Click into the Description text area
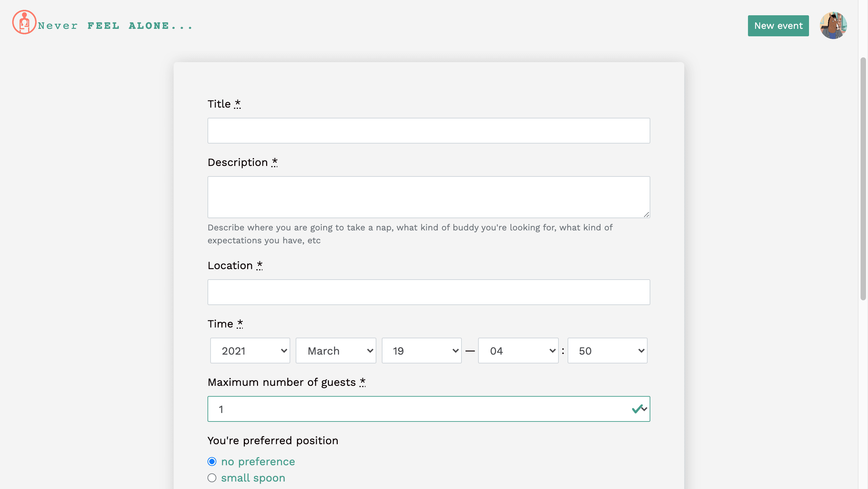The width and height of the screenshot is (868, 489). pos(429,197)
